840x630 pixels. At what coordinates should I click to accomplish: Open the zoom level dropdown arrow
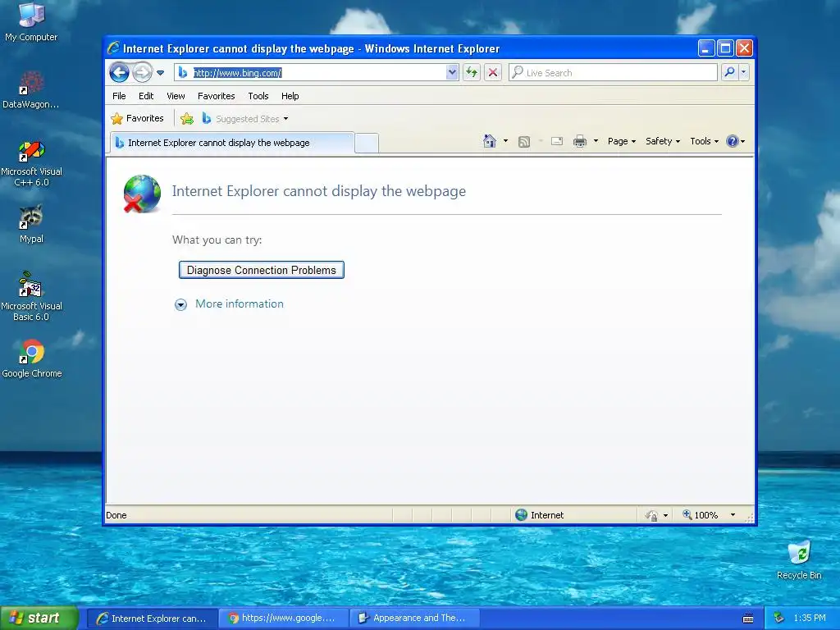click(733, 515)
